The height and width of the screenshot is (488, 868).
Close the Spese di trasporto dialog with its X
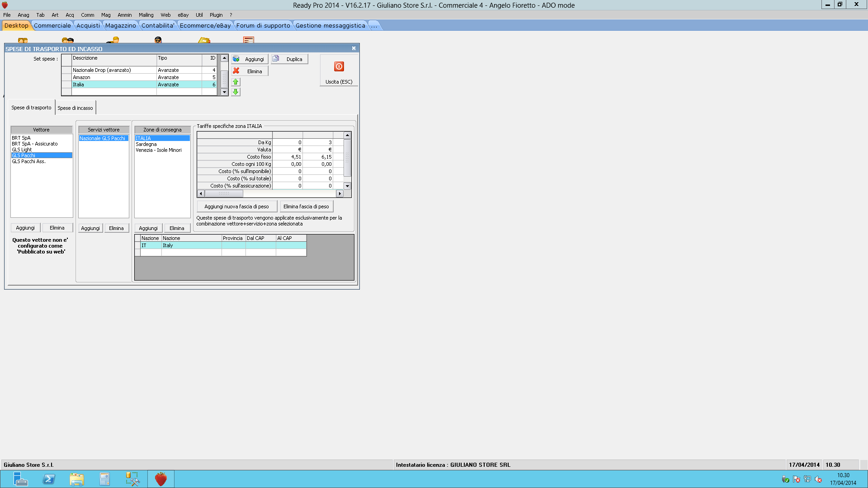point(354,48)
